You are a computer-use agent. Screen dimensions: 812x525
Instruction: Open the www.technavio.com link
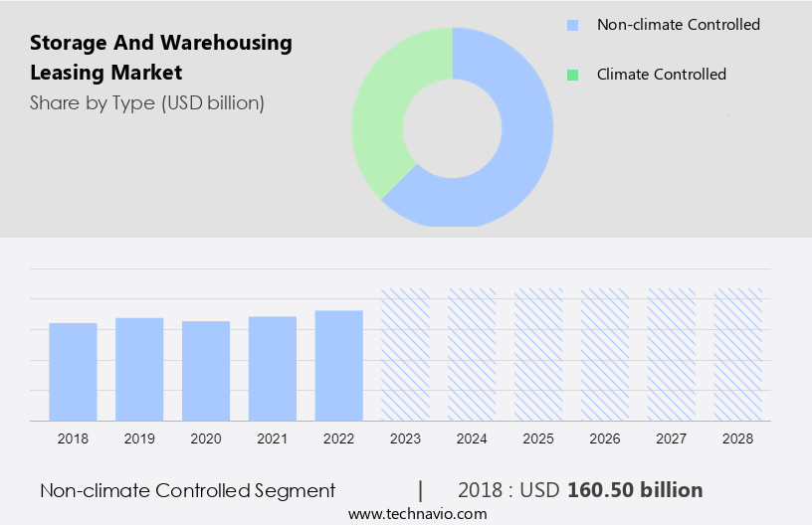tap(417, 514)
